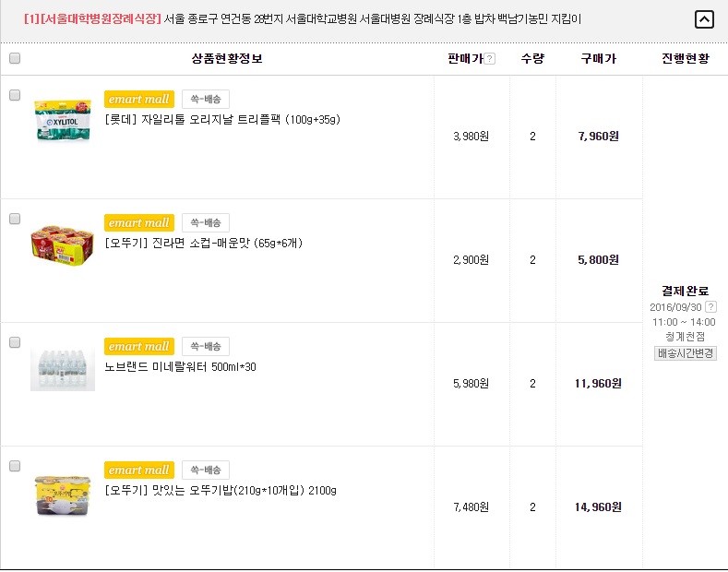Click the 쓱-배송 badge on ramen row
This screenshot has width=728, height=572.
[205, 222]
